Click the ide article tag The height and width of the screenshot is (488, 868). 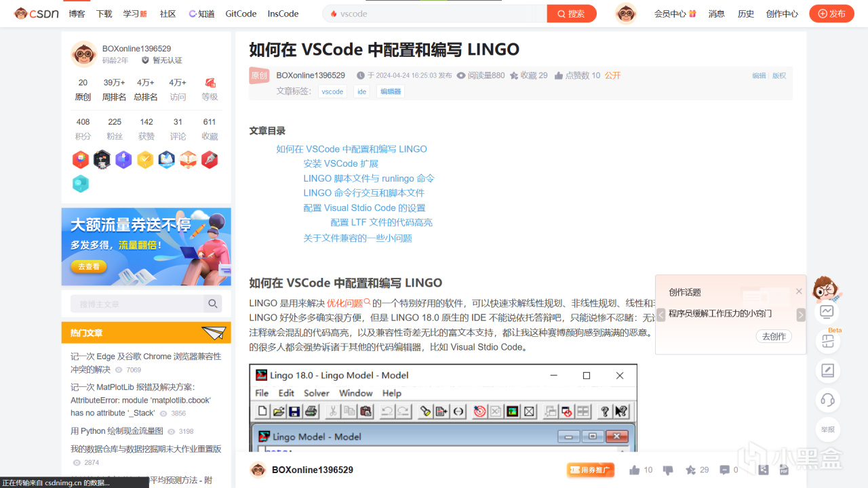tap(361, 91)
